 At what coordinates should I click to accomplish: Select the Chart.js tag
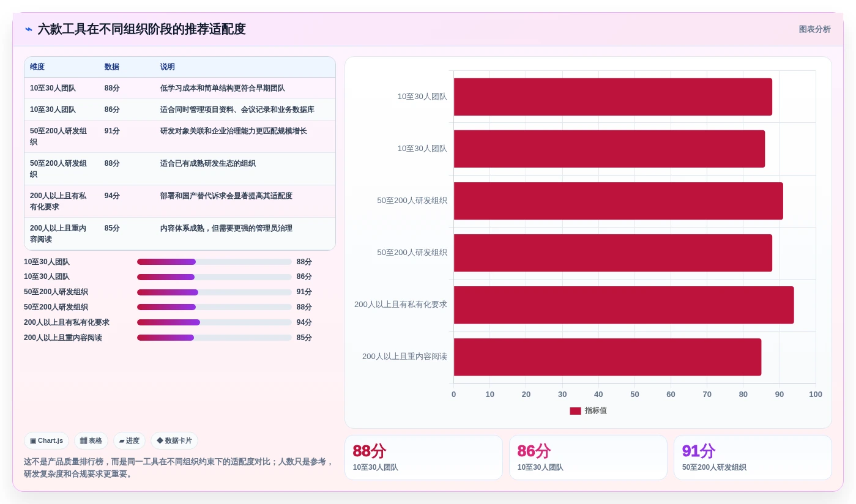coord(47,441)
